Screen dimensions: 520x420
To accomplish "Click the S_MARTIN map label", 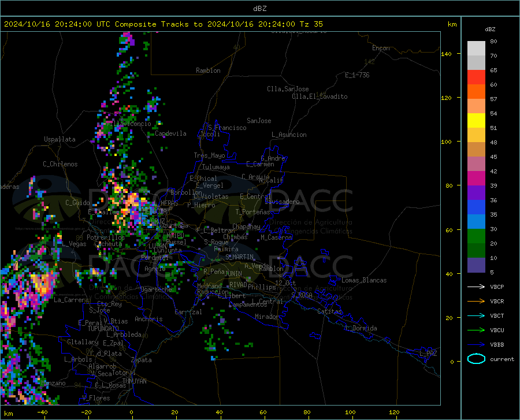I will (239, 257).
